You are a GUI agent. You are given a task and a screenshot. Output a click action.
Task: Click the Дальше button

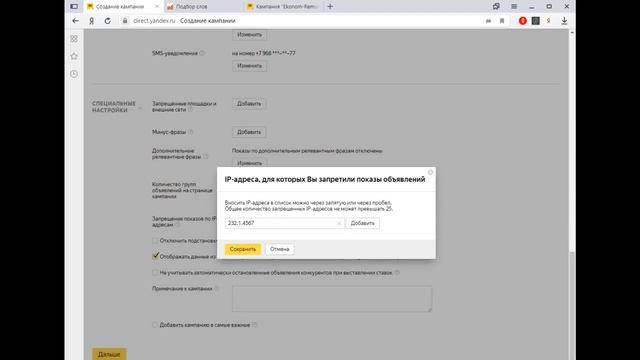[109, 354]
